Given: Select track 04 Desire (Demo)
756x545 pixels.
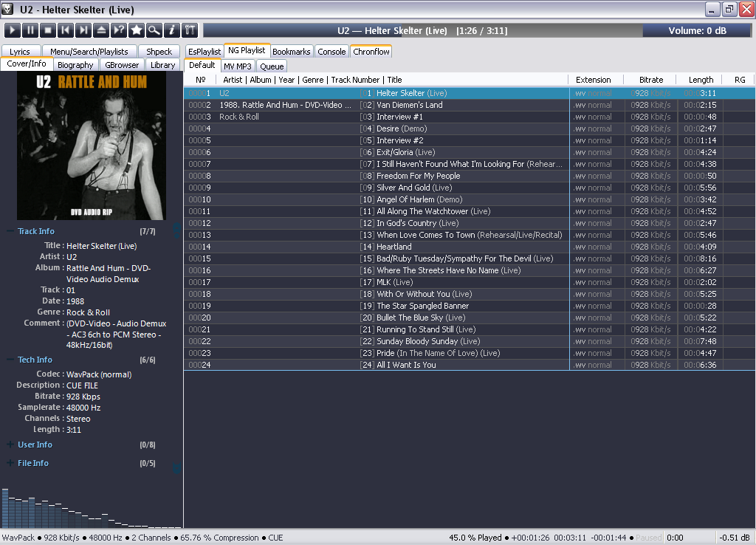Looking at the screenshot, I should pos(469,128).
